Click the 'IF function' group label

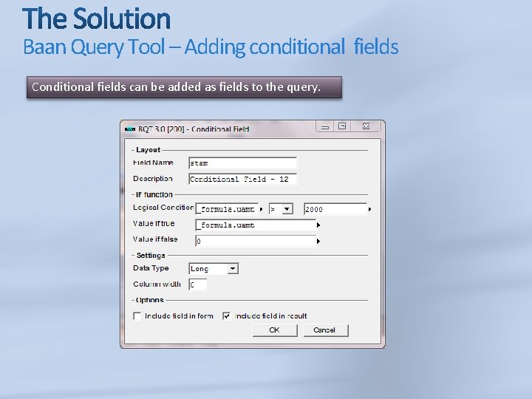tap(154, 195)
